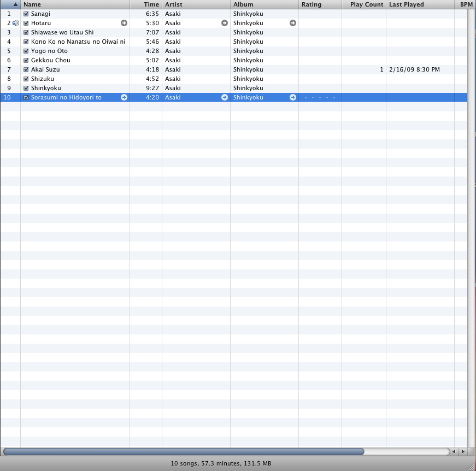The width and height of the screenshot is (476, 471).
Task: Click the arrow icon next to Hotaru's name
Action: 124,23
